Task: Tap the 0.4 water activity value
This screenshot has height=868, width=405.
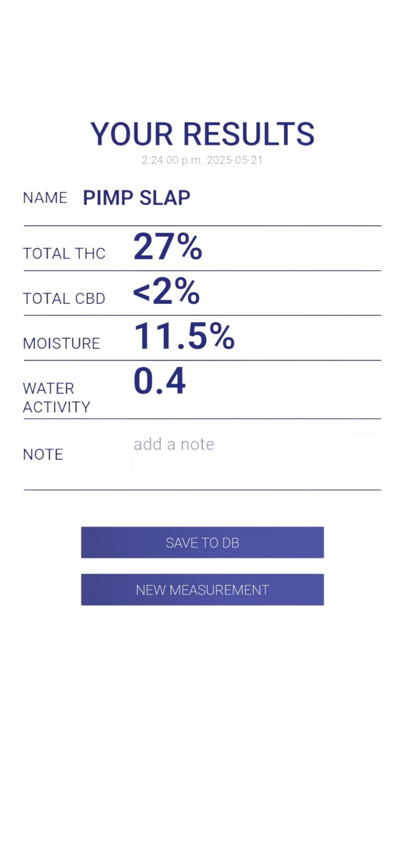Action: tap(159, 381)
